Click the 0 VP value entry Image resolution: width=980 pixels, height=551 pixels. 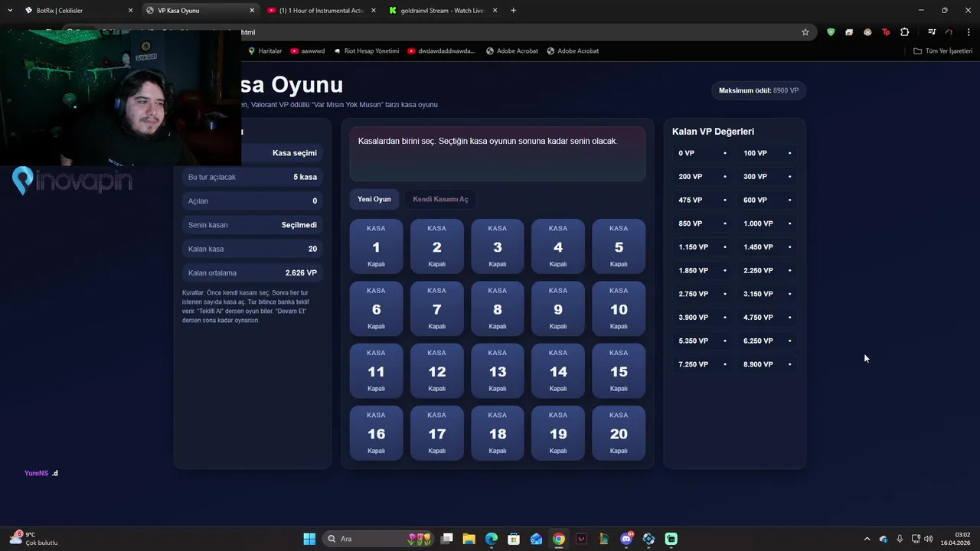coord(703,153)
